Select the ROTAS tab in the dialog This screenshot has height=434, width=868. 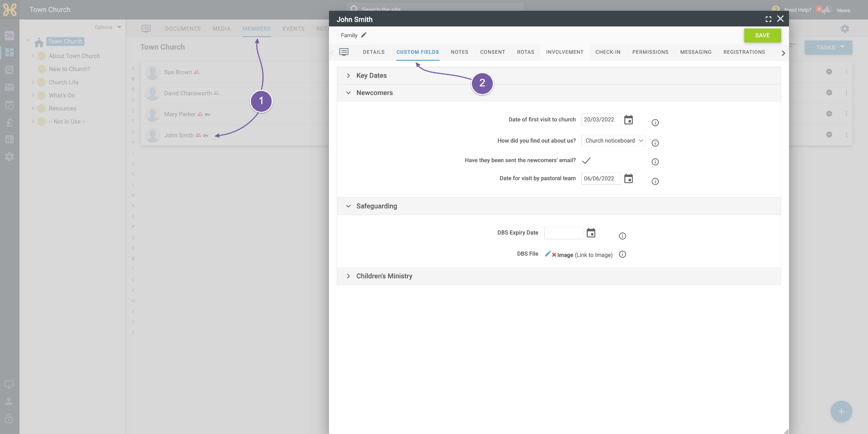[526, 52]
